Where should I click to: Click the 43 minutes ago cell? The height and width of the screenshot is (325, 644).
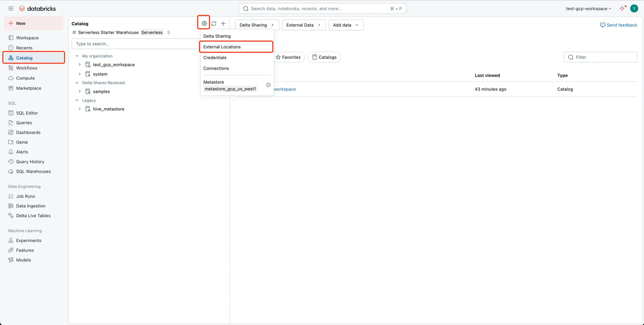(x=490, y=89)
